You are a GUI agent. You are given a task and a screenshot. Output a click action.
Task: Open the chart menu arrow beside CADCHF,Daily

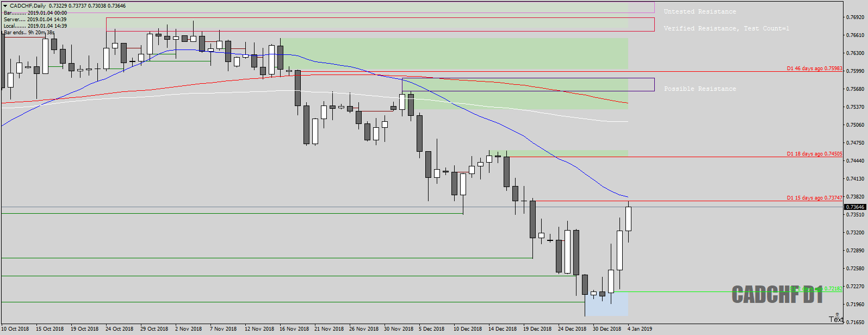tap(5, 6)
